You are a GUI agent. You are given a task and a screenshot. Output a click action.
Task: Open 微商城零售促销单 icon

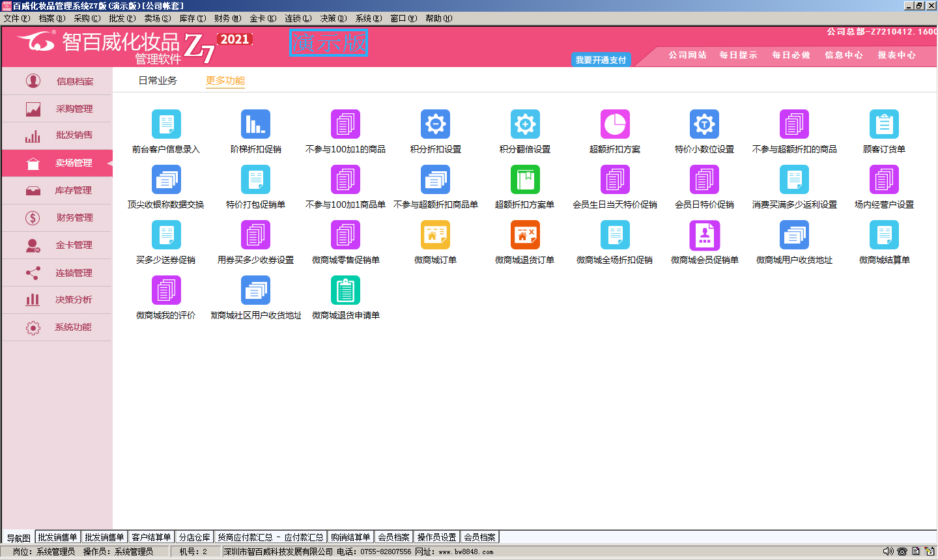coord(345,235)
